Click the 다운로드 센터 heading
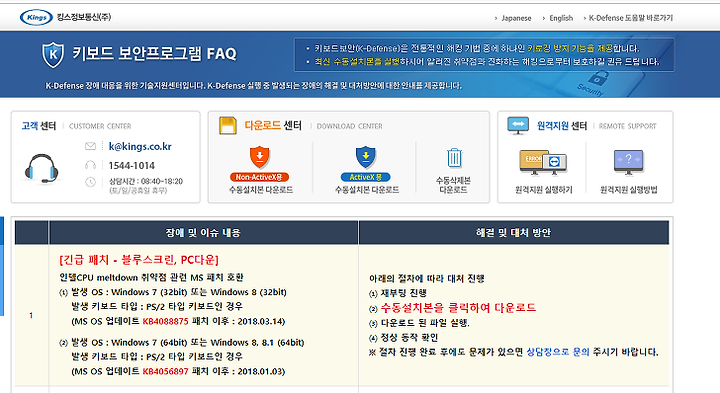The width and height of the screenshot is (720, 393). click(x=273, y=125)
